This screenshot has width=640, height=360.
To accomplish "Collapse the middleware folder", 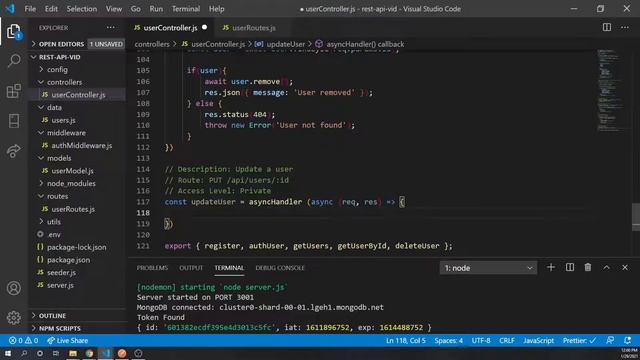I will (x=77, y=133).
